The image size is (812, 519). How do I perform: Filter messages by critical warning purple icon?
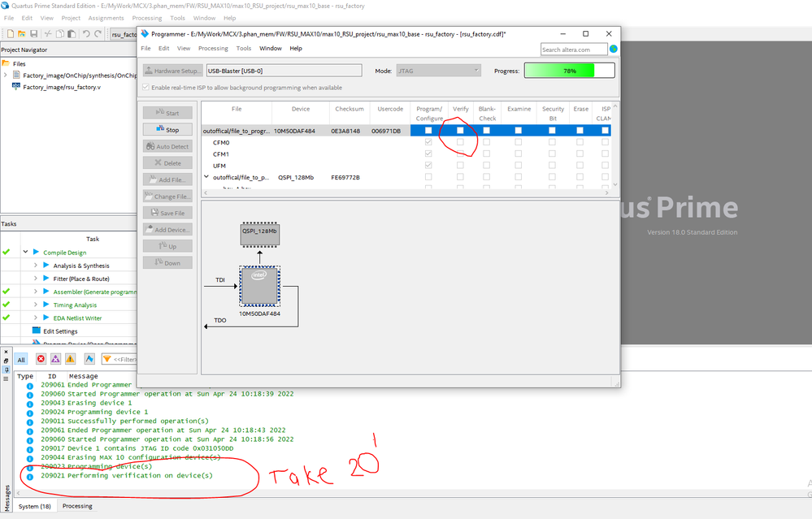point(55,359)
